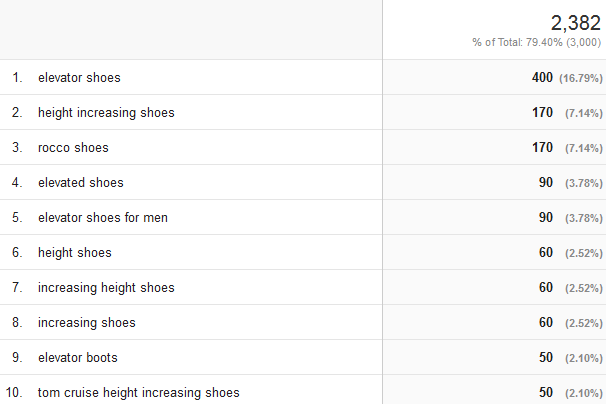Select the 'rocco shoes' keyword row

[73, 147]
